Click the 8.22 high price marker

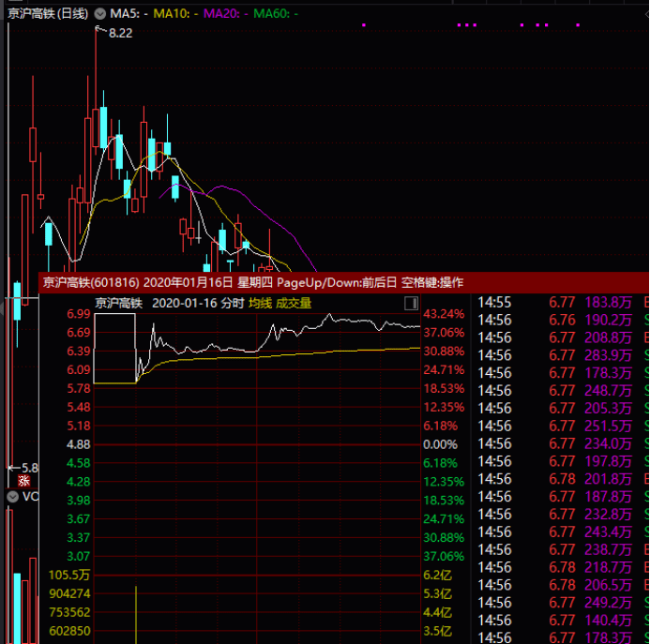tap(120, 33)
